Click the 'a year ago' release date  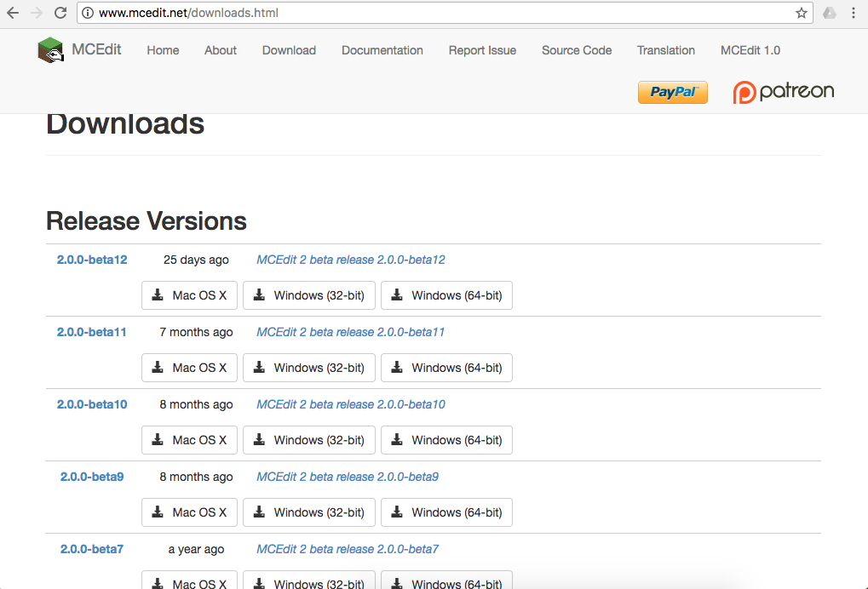pyautogui.click(x=196, y=550)
